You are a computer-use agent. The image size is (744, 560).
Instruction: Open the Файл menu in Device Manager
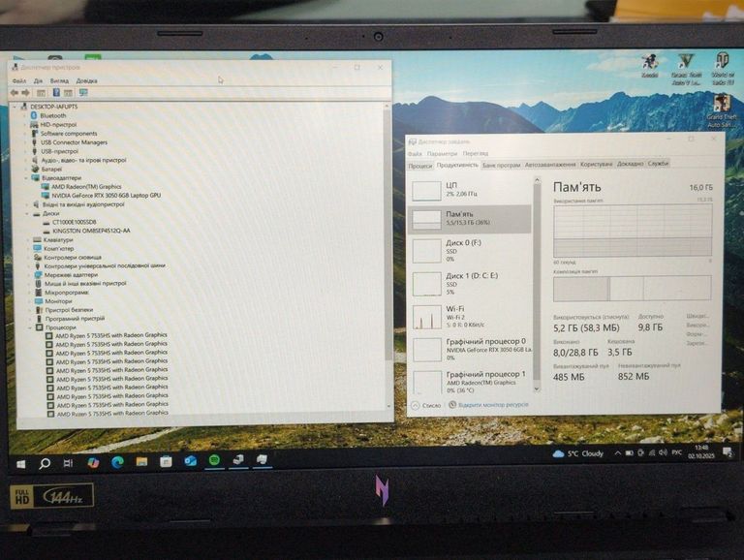tap(19, 80)
